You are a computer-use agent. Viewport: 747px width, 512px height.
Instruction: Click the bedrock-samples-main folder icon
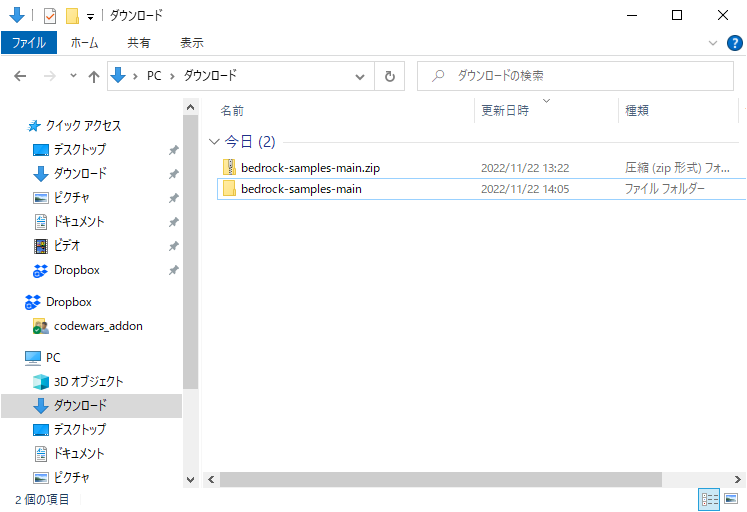(229, 189)
